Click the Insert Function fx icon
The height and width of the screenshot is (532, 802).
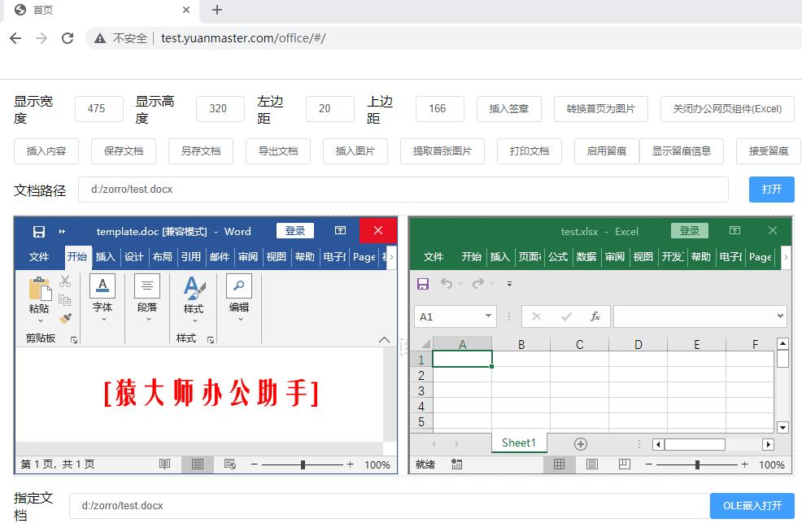coord(595,316)
